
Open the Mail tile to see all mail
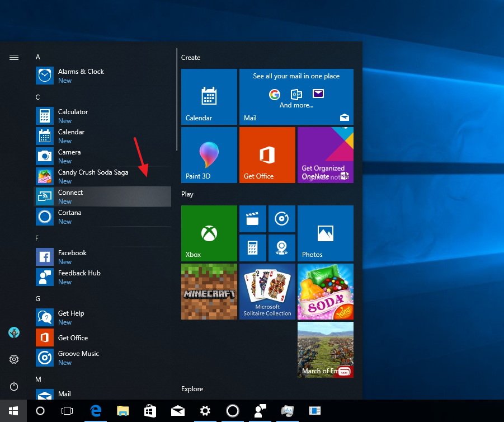[x=296, y=96]
